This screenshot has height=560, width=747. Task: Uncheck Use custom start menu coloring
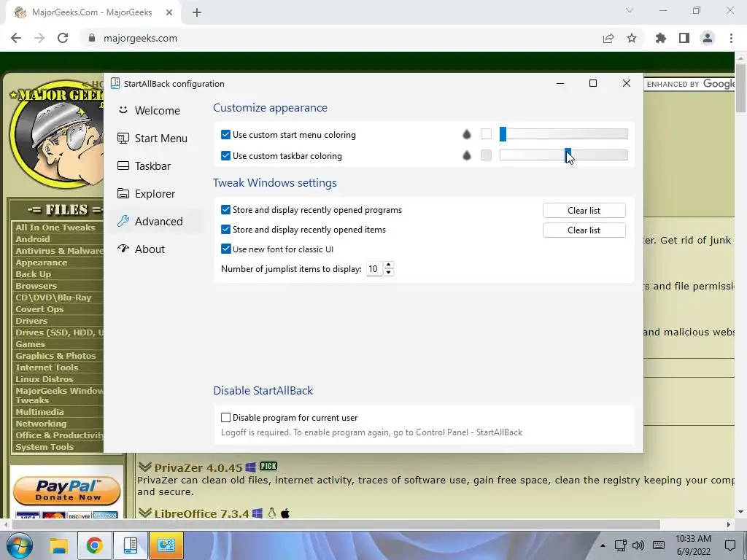[226, 135]
